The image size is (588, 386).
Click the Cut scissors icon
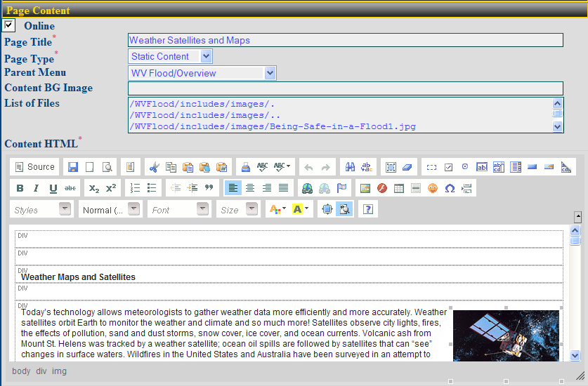tap(154, 167)
